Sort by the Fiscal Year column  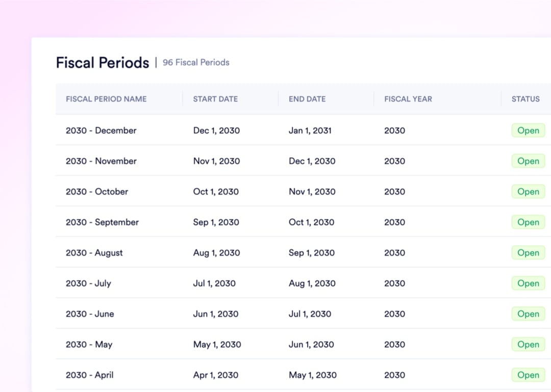pos(408,99)
